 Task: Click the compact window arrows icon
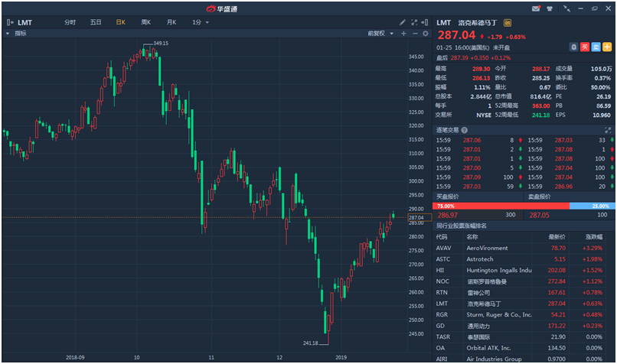[566, 8]
